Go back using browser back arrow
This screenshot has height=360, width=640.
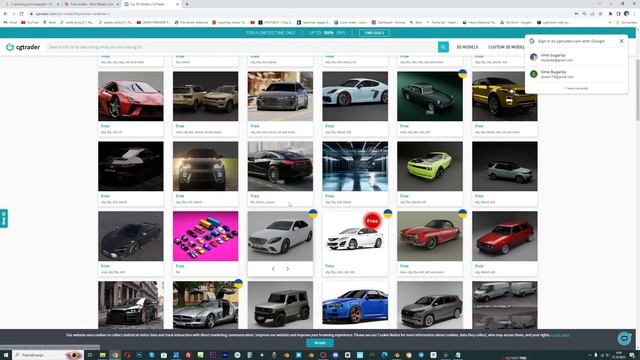point(5,14)
